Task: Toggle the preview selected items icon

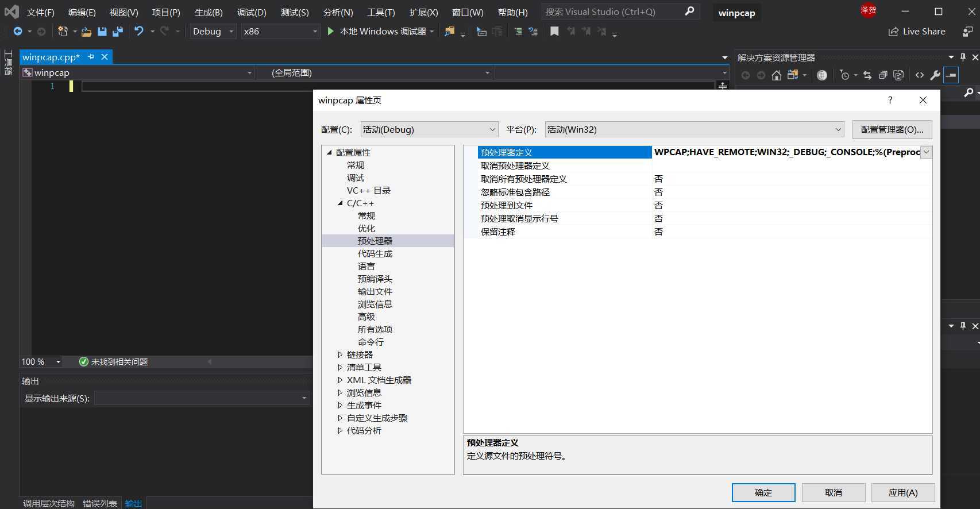Action: [x=951, y=75]
